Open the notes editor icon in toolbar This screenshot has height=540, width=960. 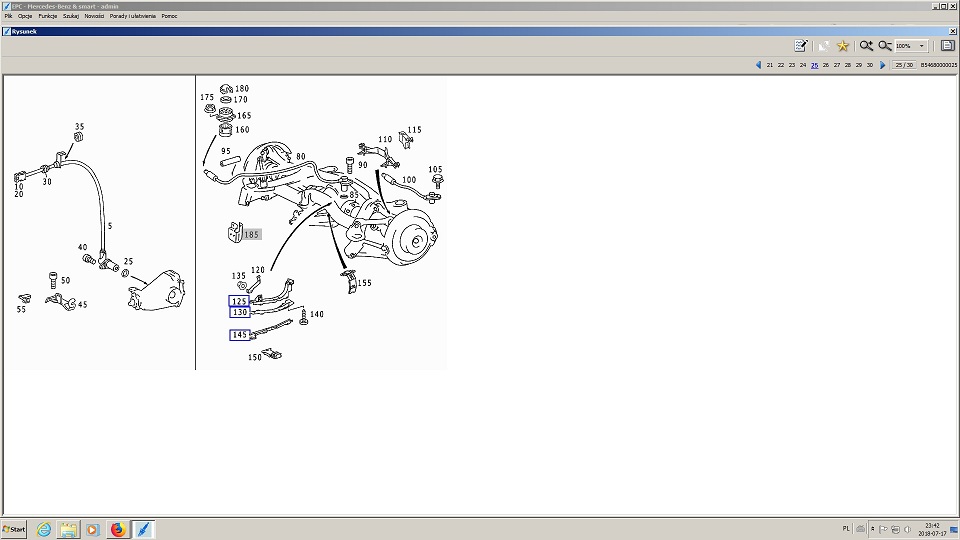point(801,46)
